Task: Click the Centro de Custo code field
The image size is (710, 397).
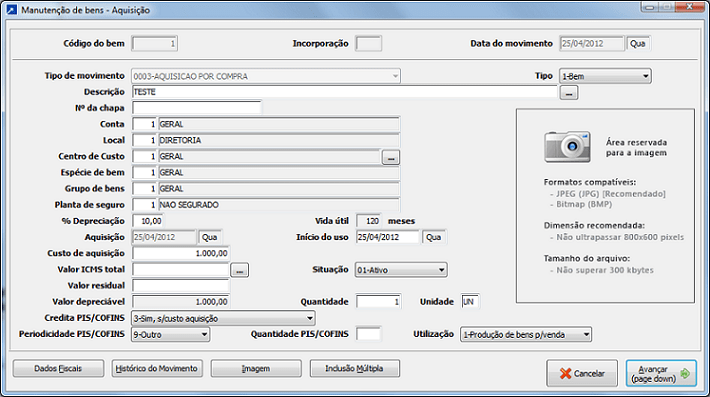Action: (144, 156)
